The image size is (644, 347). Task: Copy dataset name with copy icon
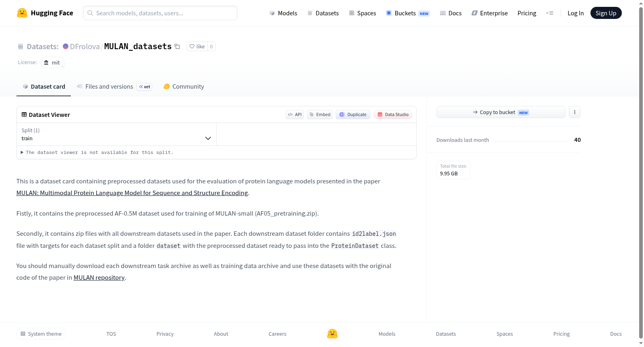pyautogui.click(x=177, y=46)
